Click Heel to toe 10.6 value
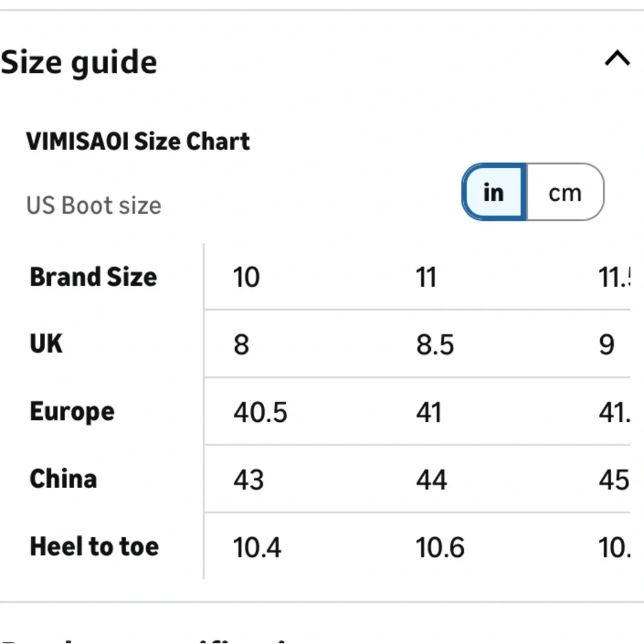The height and width of the screenshot is (644, 644). (440, 547)
